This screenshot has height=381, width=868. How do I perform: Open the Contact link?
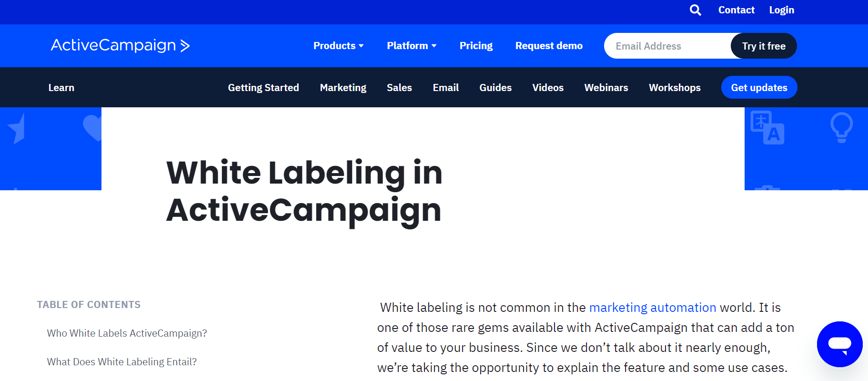[x=736, y=10]
